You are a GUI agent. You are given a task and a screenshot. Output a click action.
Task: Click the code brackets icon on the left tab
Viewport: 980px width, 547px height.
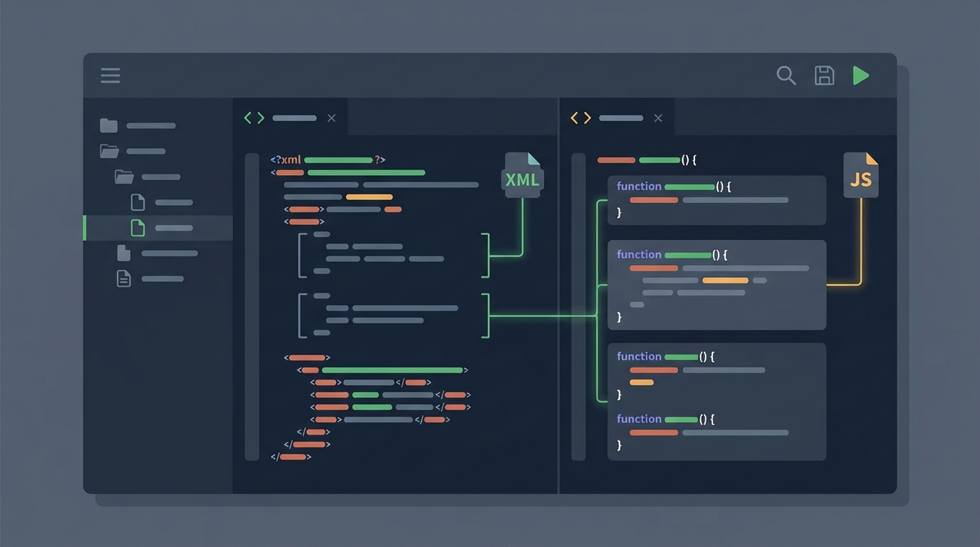pos(253,118)
